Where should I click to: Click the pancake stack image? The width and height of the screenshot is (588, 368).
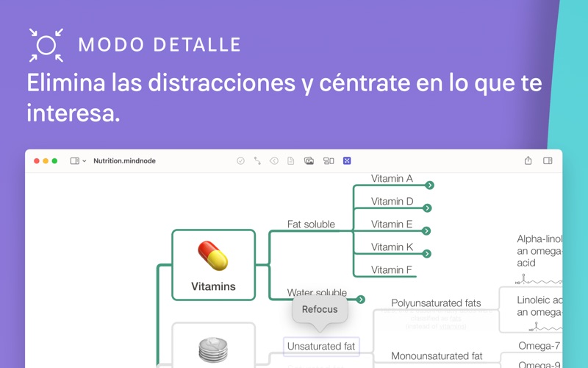(213, 350)
